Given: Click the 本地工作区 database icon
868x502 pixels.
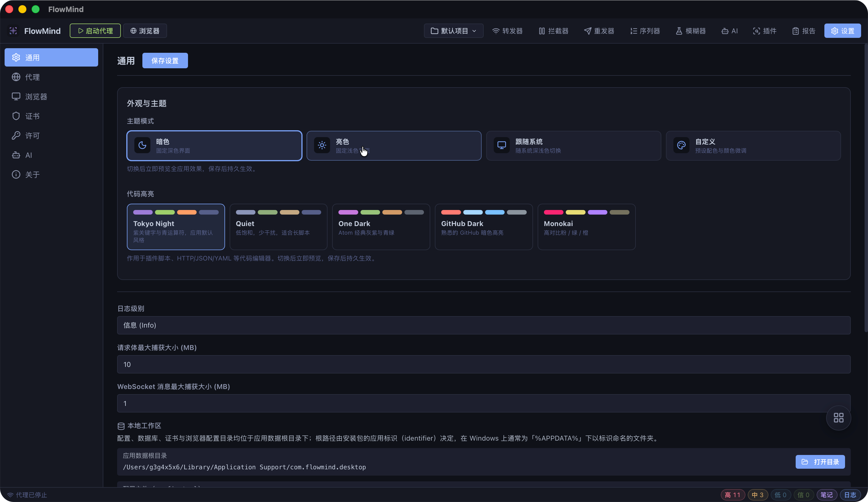Looking at the screenshot, I should [x=121, y=426].
